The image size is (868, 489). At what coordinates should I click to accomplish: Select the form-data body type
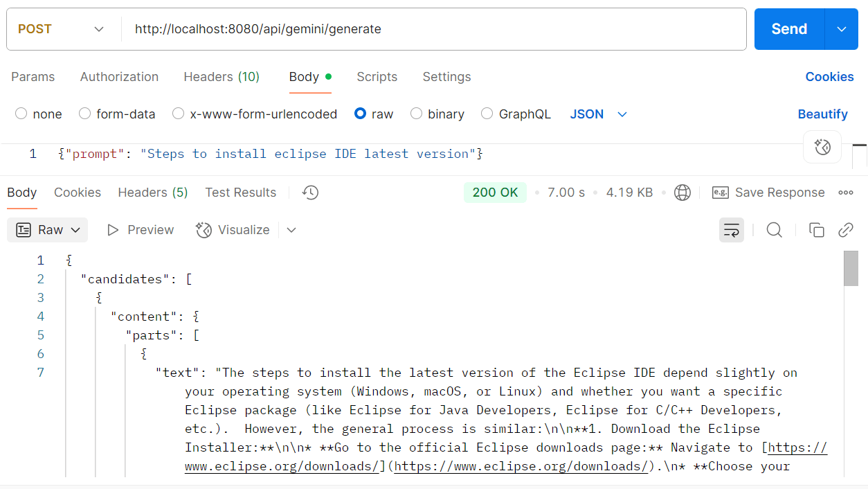coord(117,114)
